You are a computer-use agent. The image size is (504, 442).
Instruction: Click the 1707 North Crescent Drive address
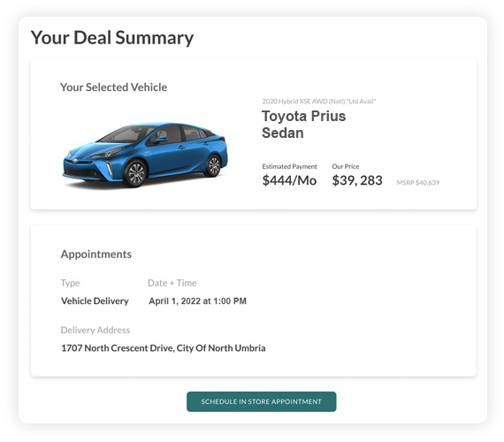point(164,347)
